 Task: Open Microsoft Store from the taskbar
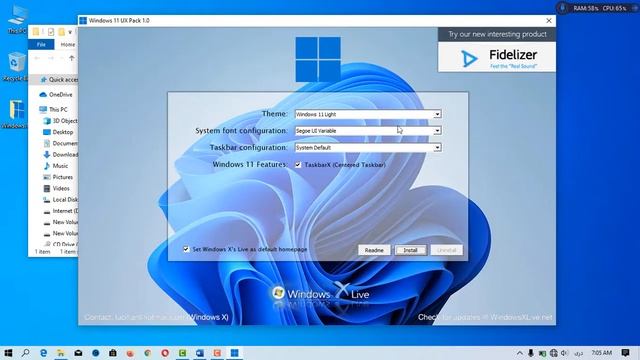coord(113,353)
